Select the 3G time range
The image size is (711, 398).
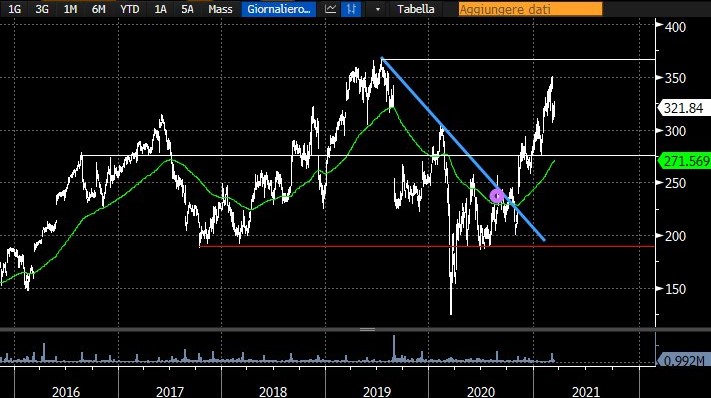coord(42,9)
